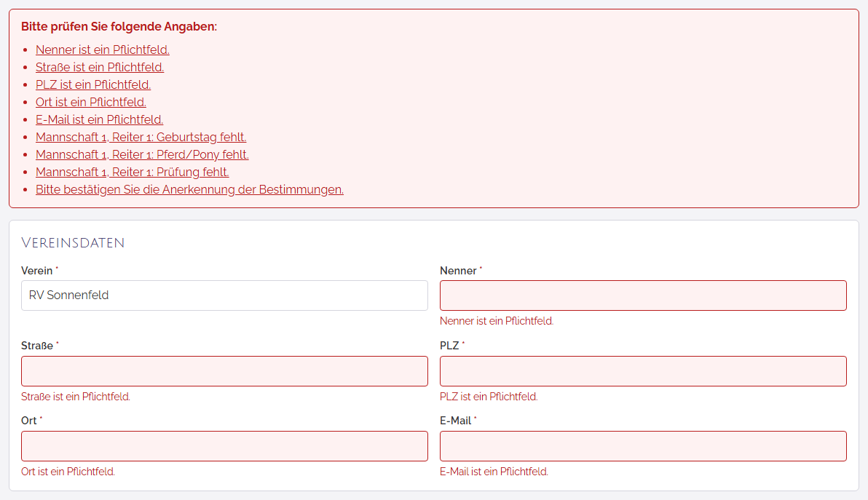Focus the PLZ input box
The image size is (868, 500).
pyautogui.click(x=643, y=371)
